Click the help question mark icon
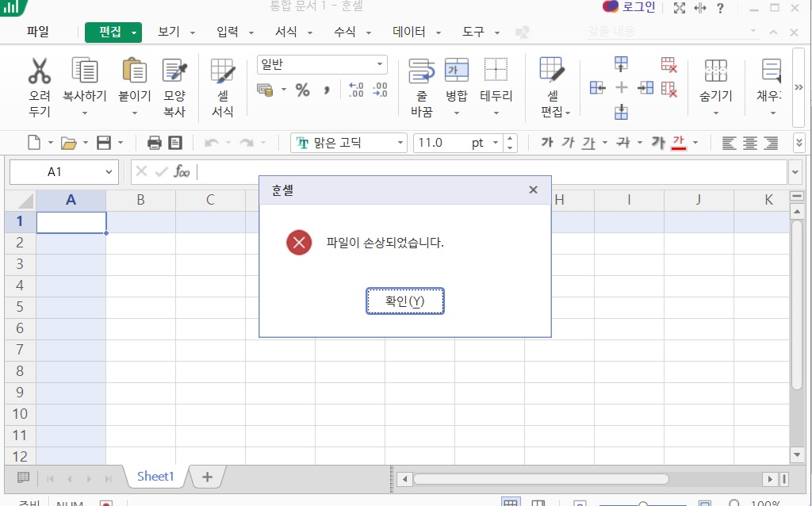812x506 pixels. tap(720, 8)
